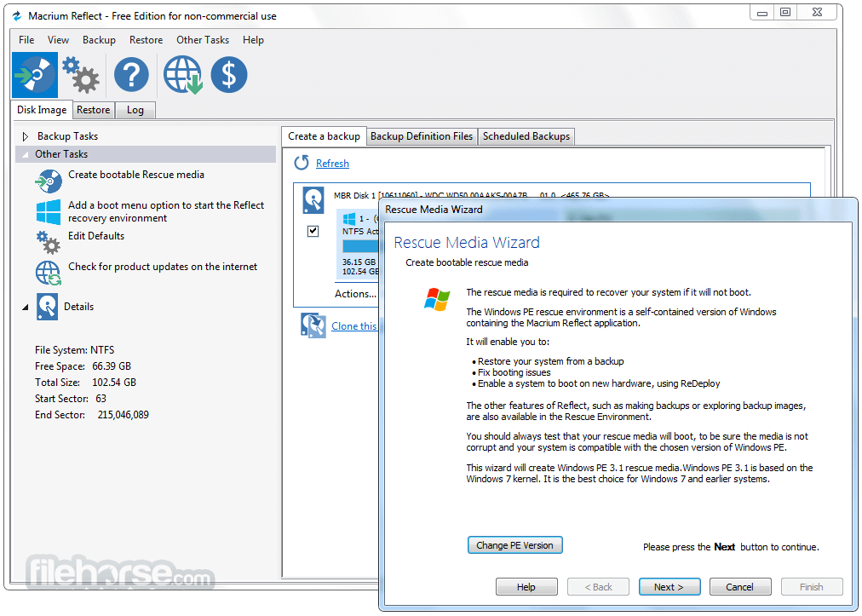Click the MBR Disk 1 hard drive icon
Viewport: 862px width, 616px height.
pos(313,200)
